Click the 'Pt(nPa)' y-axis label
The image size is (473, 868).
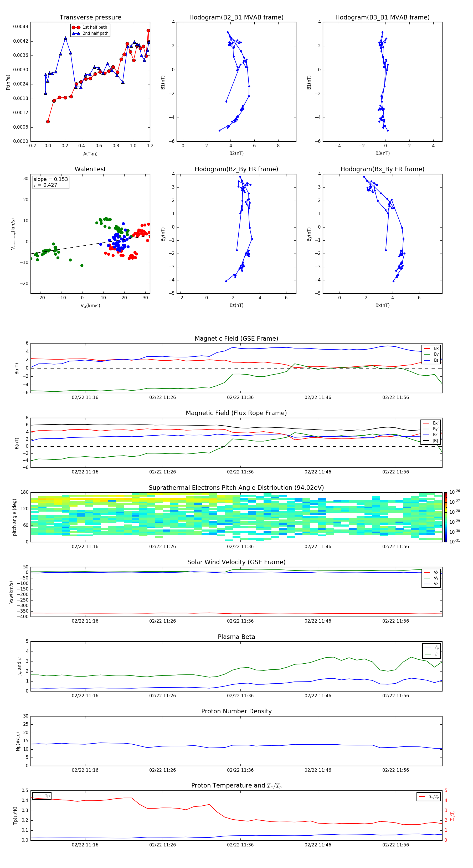(x=8, y=82)
